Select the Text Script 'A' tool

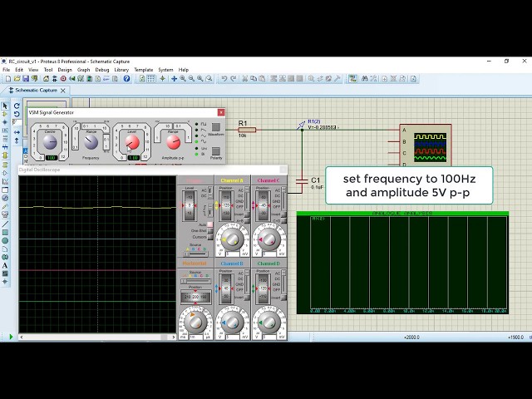point(5,265)
